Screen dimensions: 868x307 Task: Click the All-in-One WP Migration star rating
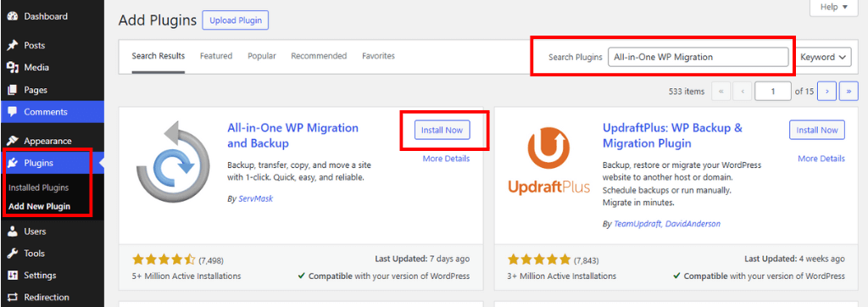(x=164, y=260)
